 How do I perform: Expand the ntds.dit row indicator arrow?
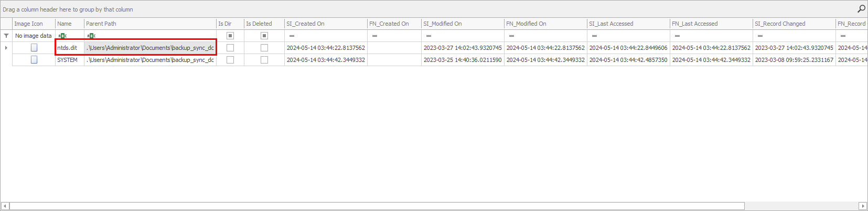point(6,48)
